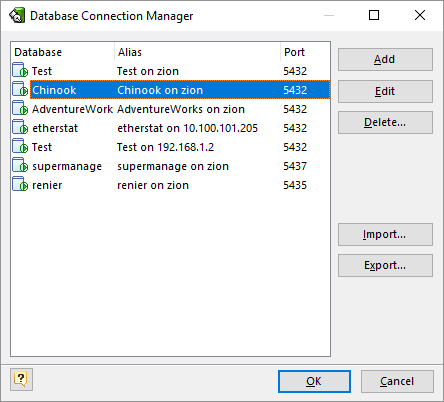Select the Chinook database row icon

coord(20,89)
